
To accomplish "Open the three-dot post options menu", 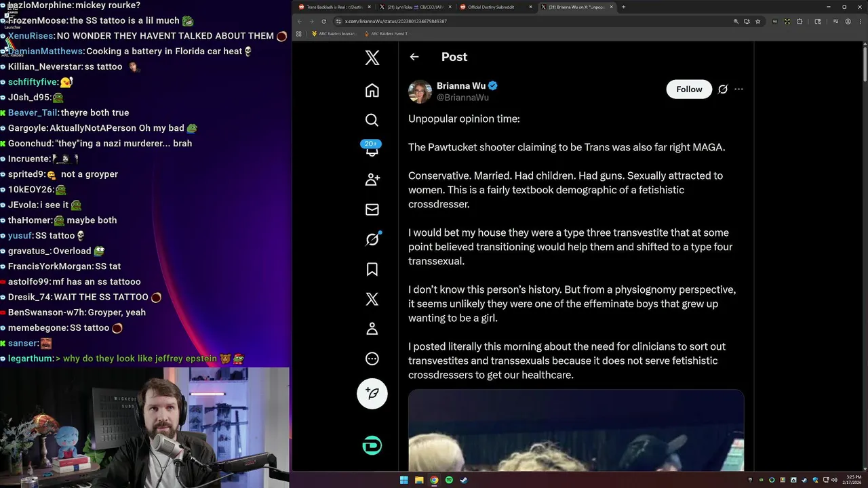I will (738, 89).
